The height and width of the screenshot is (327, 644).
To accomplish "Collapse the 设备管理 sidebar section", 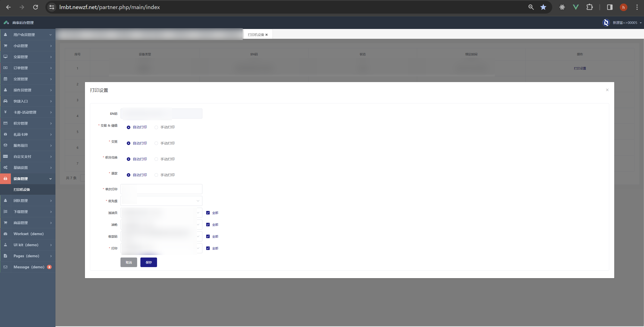I will point(28,178).
